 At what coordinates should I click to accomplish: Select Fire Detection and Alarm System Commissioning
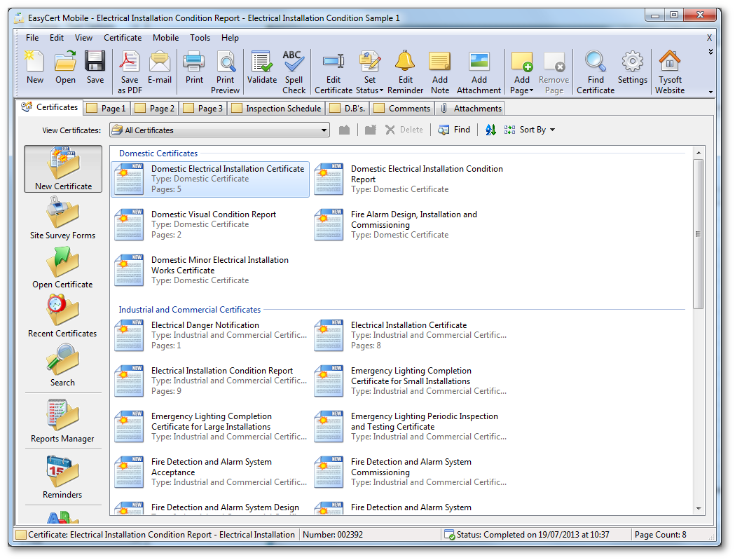(x=410, y=472)
